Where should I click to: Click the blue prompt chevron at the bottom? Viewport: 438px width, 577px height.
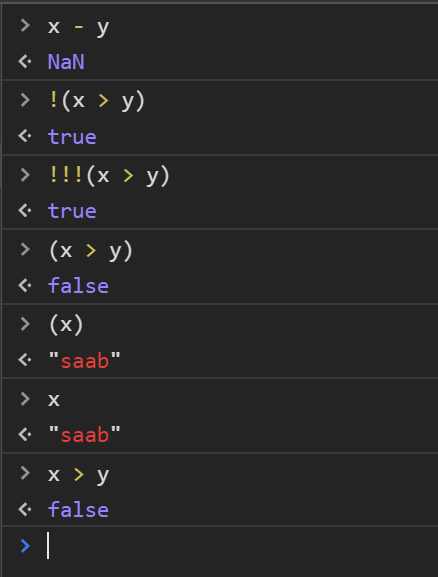[x=25, y=546]
